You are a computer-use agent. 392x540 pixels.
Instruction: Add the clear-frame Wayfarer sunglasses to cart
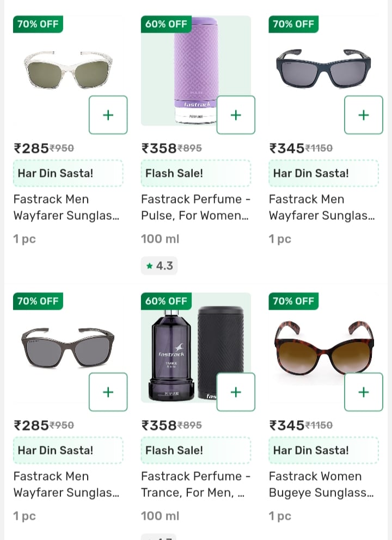point(108,115)
